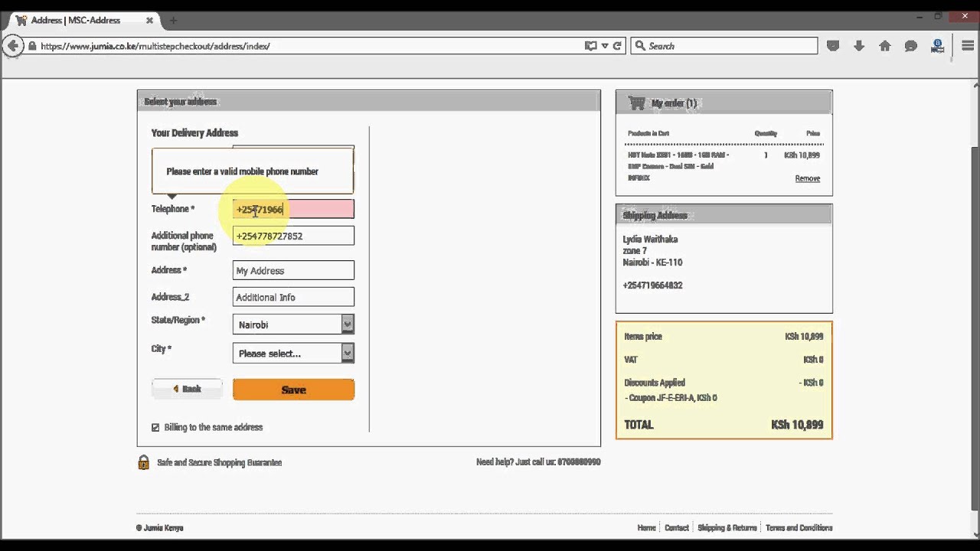
Task: Reload the page with refresh icon
Action: point(617,46)
